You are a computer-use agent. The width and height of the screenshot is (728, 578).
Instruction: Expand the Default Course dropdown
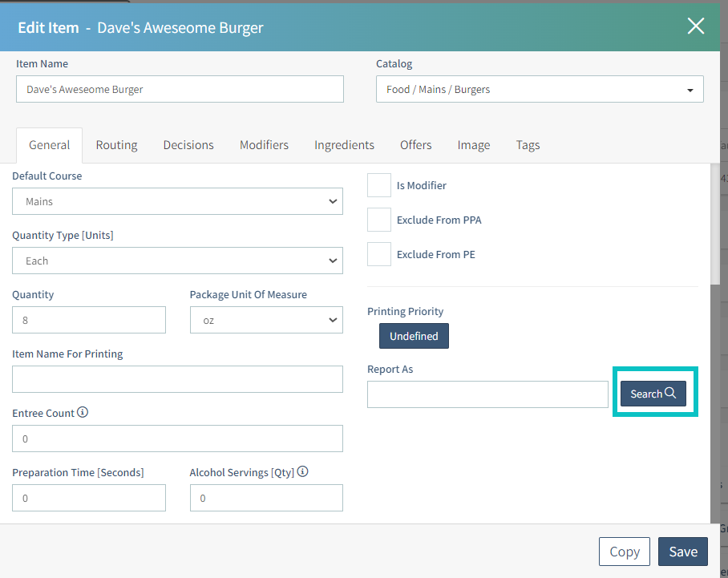pyautogui.click(x=177, y=201)
